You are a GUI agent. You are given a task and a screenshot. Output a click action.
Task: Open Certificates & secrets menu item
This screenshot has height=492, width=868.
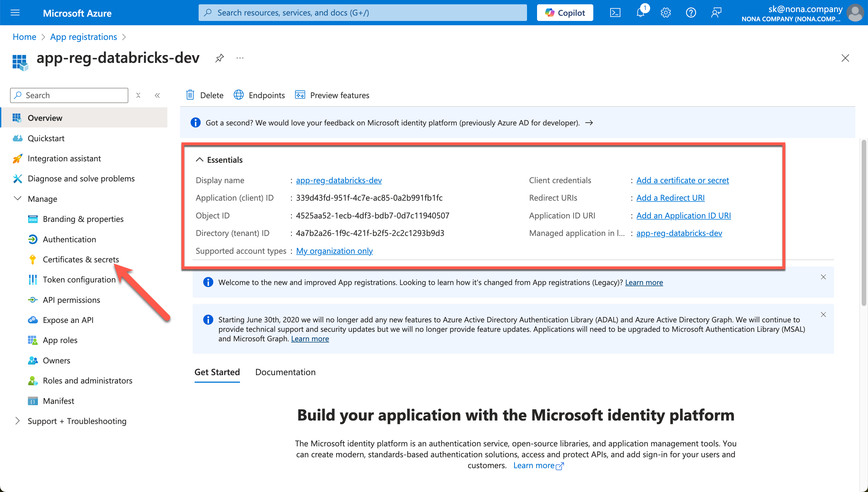point(81,259)
